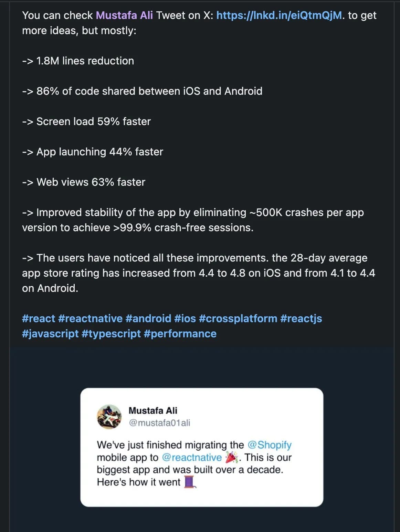This screenshot has height=532, width=400.
Task: Open the embedded tweet card image
Action: coord(202,447)
